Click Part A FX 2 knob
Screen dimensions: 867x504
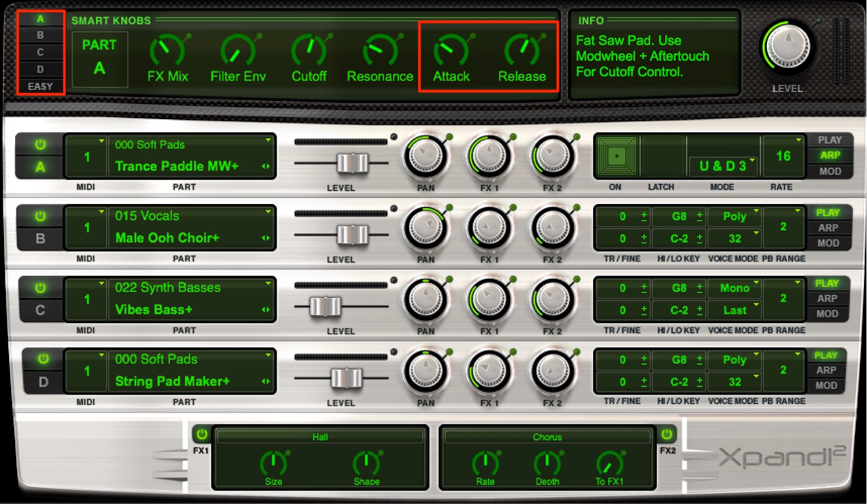[x=552, y=156]
